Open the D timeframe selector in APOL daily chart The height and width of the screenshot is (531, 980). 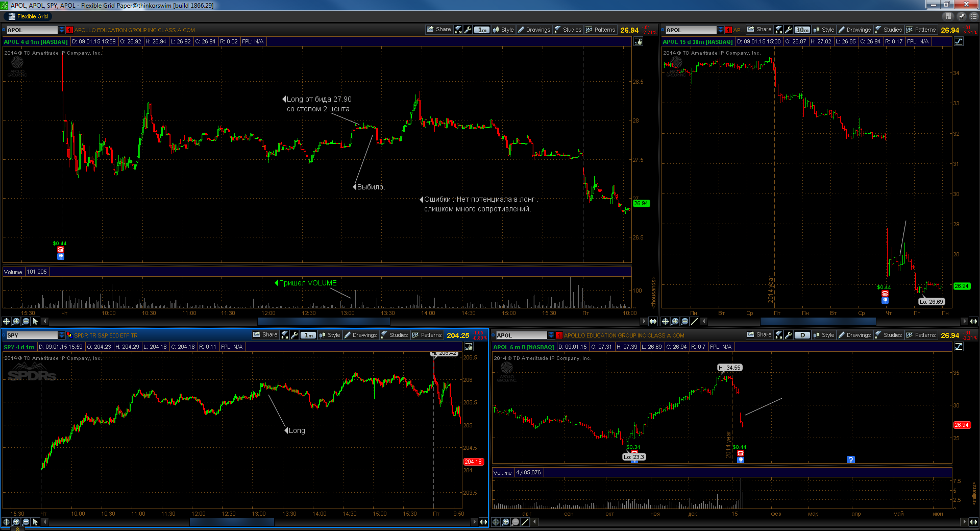(x=802, y=335)
